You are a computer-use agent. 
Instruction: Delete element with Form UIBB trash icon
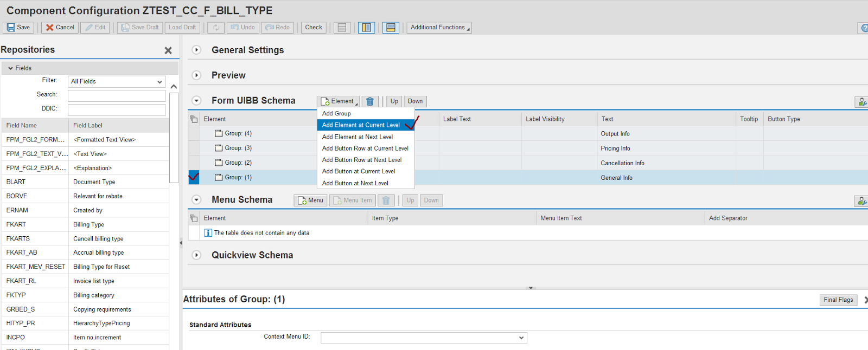click(370, 101)
